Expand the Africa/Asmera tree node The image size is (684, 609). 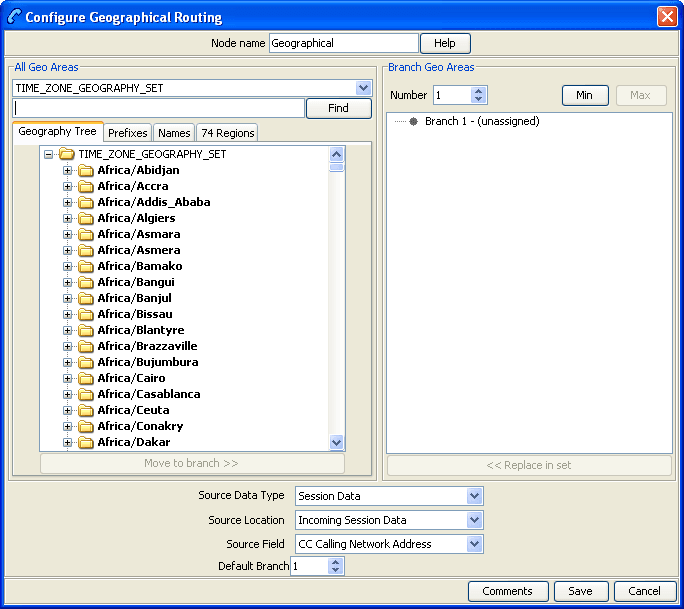[67, 250]
